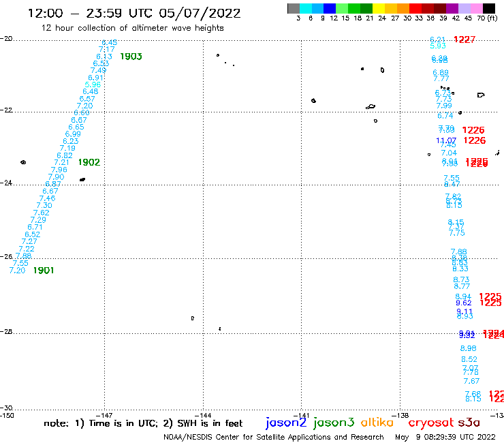The height and width of the screenshot is (443, 504).
Task: Click wave height value 7.19
Action: tap(67, 149)
